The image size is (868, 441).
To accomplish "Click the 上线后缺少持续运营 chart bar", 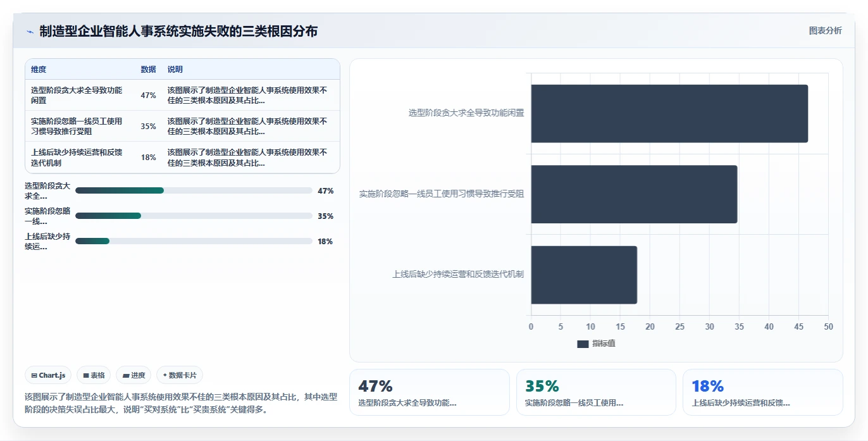I will pyautogui.click(x=584, y=275).
